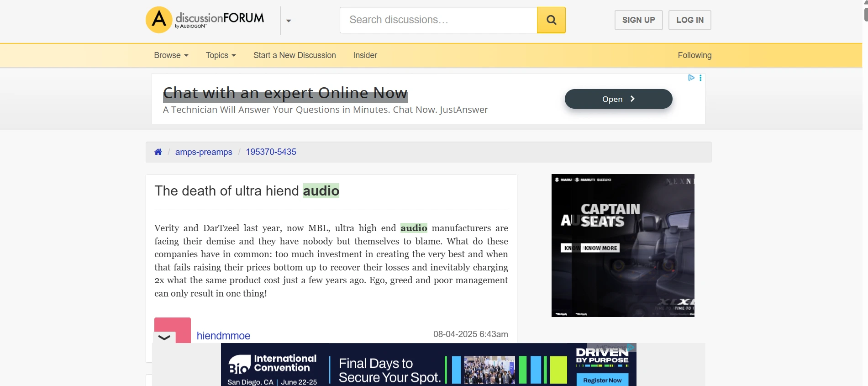Expand the Topics menu

(221, 55)
